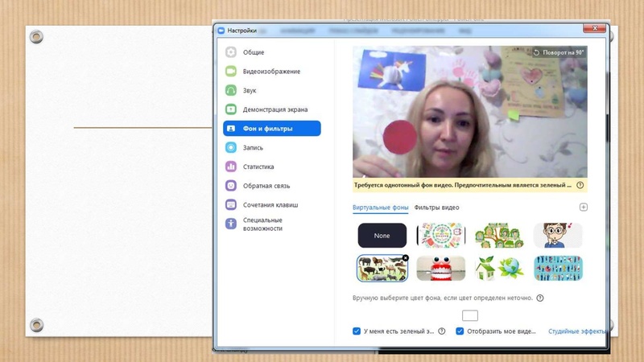Pick the background color swatch box
This screenshot has width=644, height=362.
tap(470, 315)
